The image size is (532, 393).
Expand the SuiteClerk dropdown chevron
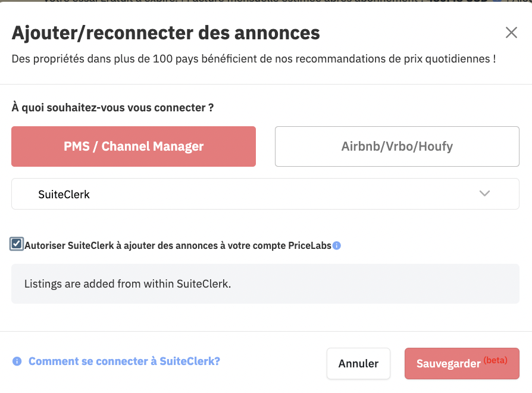coord(484,194)
